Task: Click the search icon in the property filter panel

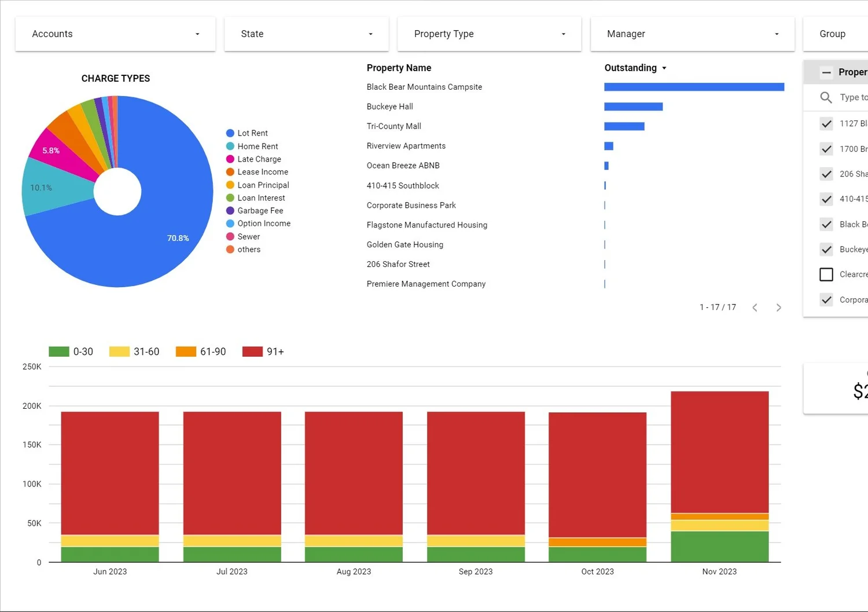Action: 826,97
